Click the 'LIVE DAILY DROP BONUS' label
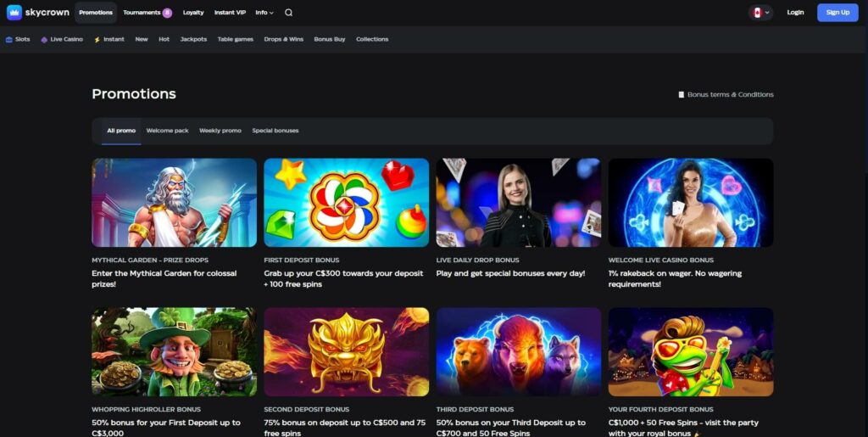This screenshot has height=437, width=868. tap(478, 261)
